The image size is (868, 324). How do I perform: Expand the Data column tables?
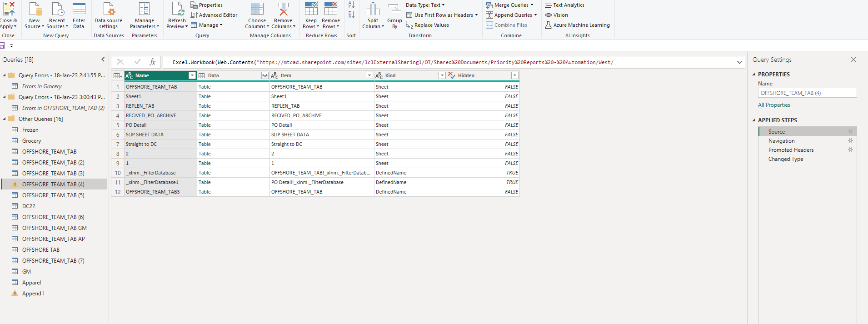pyautogui.click(x=264, y=75)
